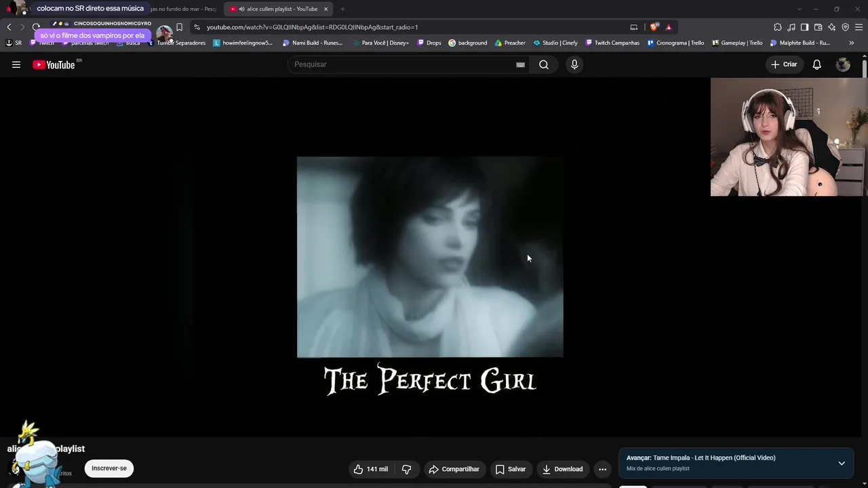868x488 pixels.
Task: Bookmark this page with the bookmark icon
Action: pos(180,27)
